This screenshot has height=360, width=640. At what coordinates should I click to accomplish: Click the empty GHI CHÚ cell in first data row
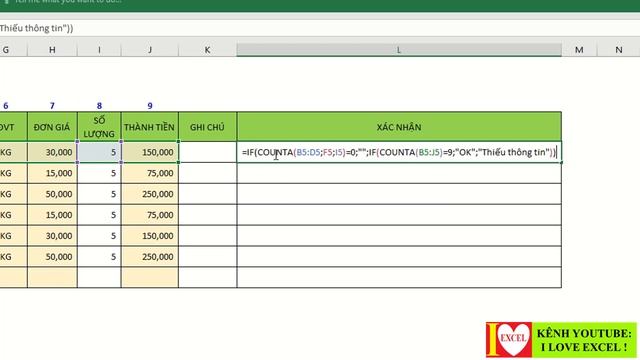pyautogui.click(x=207, y=152)
